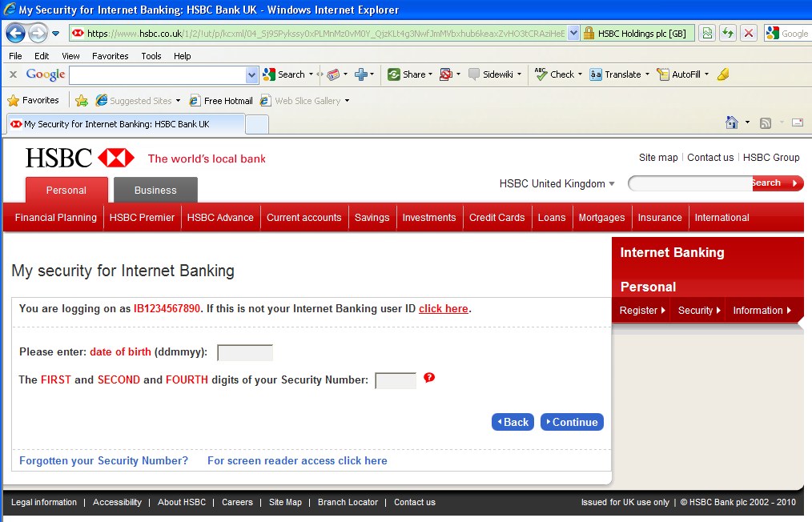Open the recent pages dropdown beside Forward
Viewport: 812px width, 522px height.
(x=55, y=34)
